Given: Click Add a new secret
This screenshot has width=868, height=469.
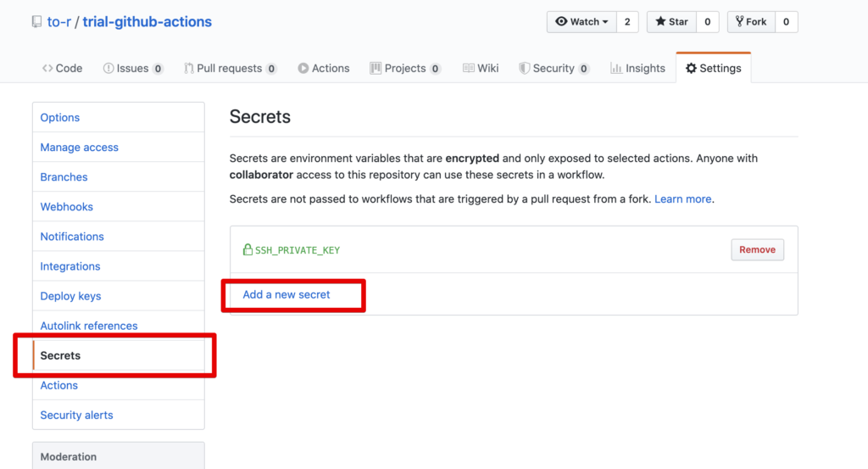Looking at the screenshot, I should tap(287, 294).
